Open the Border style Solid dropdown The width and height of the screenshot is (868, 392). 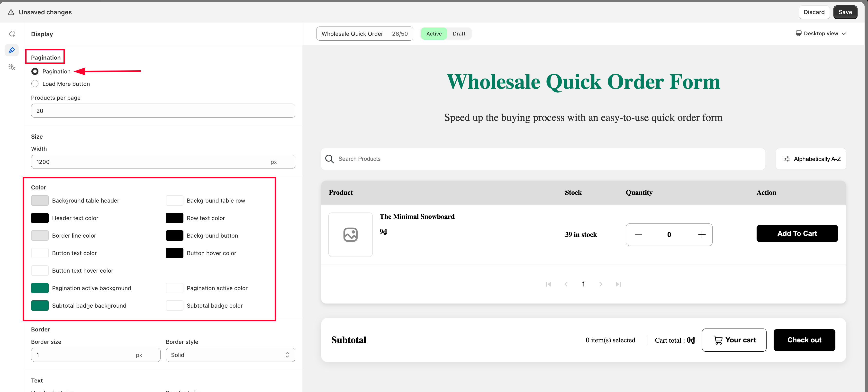tap(230, 355)
